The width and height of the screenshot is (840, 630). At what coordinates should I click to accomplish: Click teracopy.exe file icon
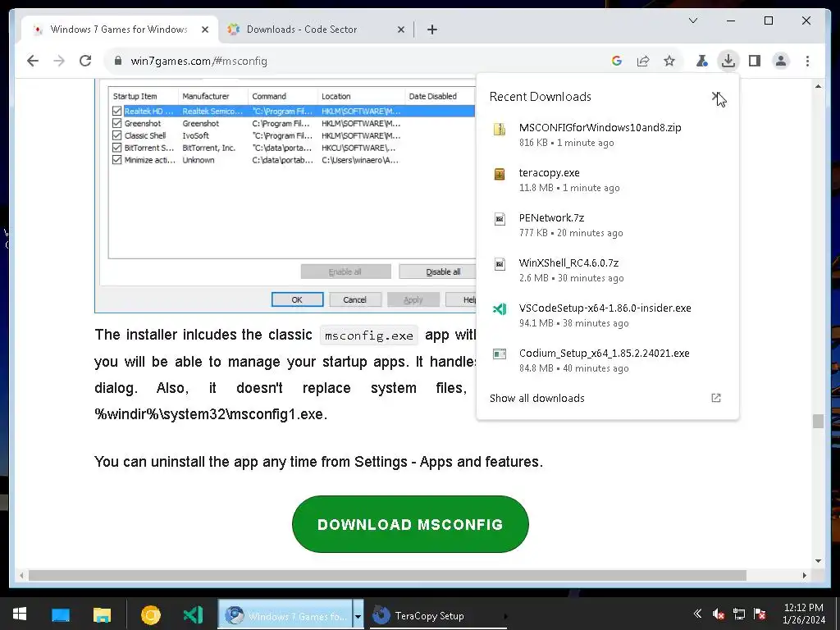[500, 174]
